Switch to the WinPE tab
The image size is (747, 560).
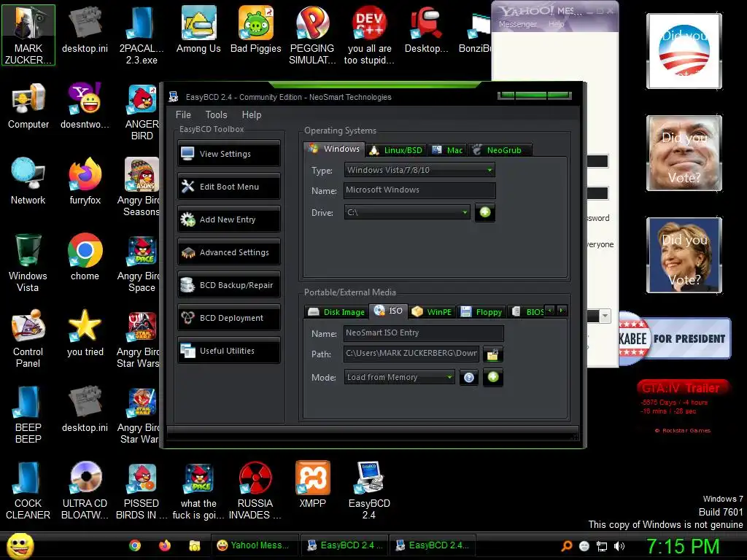432,312
